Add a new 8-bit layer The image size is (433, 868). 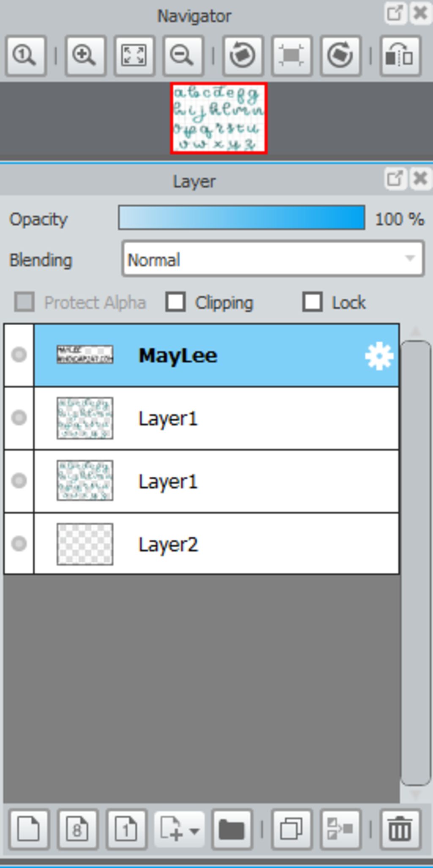[x=77, y=829]
